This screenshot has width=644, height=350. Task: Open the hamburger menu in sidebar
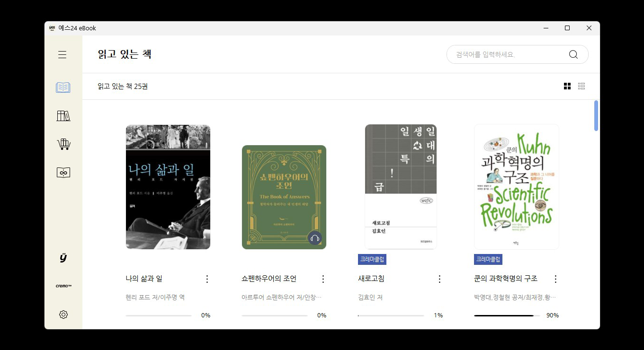62,55
